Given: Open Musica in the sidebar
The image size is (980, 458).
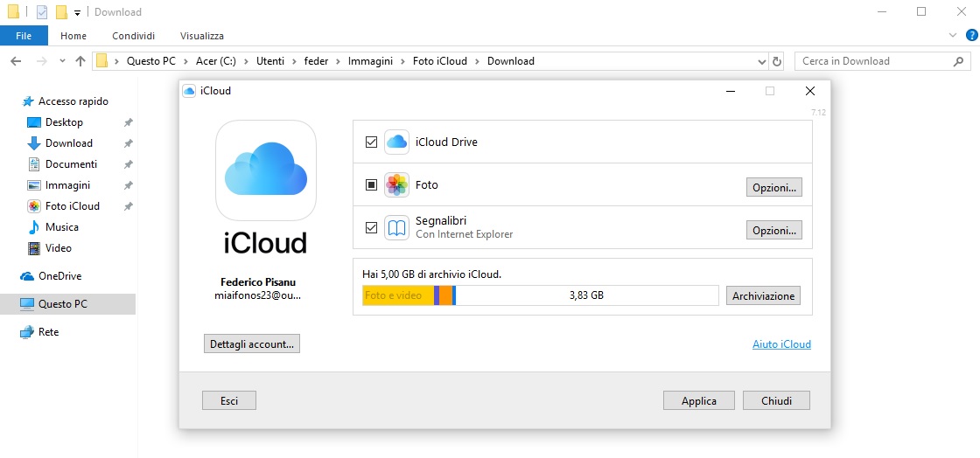Looking at the screenshot, I should click(x=62, y=227).
